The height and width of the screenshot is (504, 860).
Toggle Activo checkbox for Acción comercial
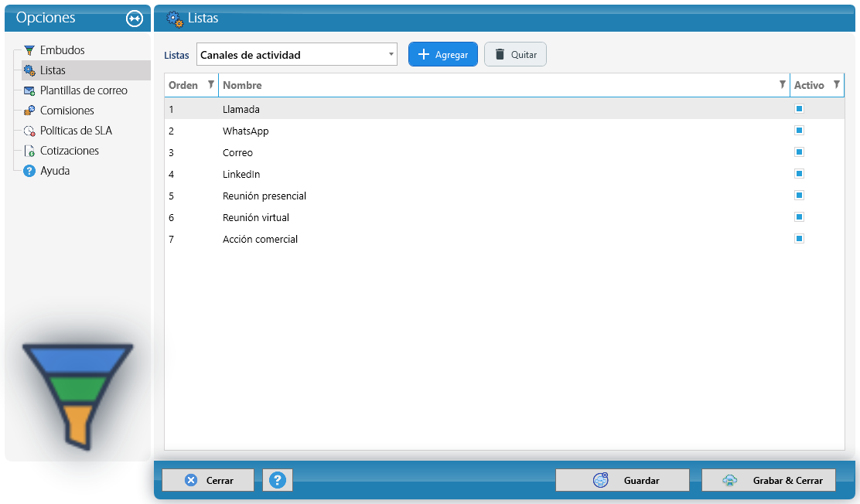click(799, 239)
